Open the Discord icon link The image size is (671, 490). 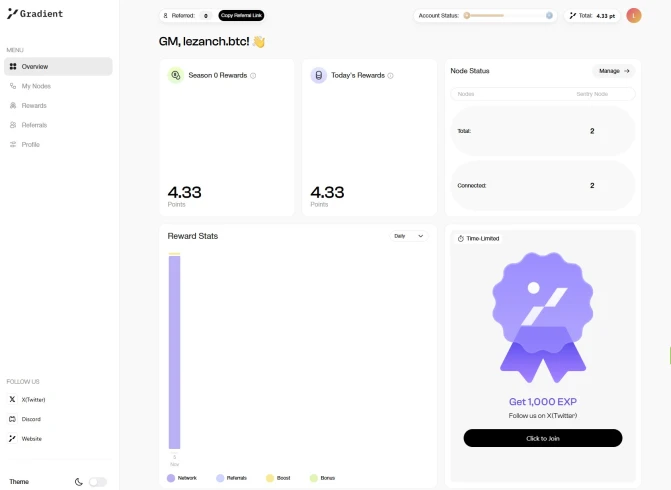12,419
